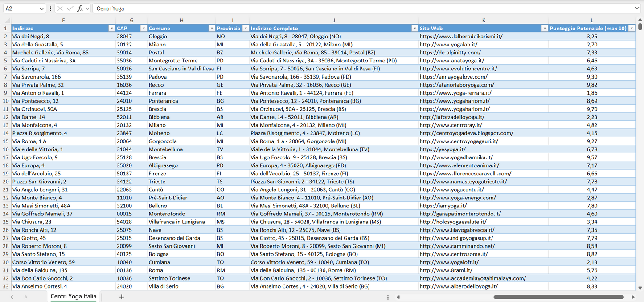Image resolution: width=644 pixels, height=302 pixels.
Task: Open the Insert Function (fx) dialog
Action: pyautogui.click(x=80, y=8)
